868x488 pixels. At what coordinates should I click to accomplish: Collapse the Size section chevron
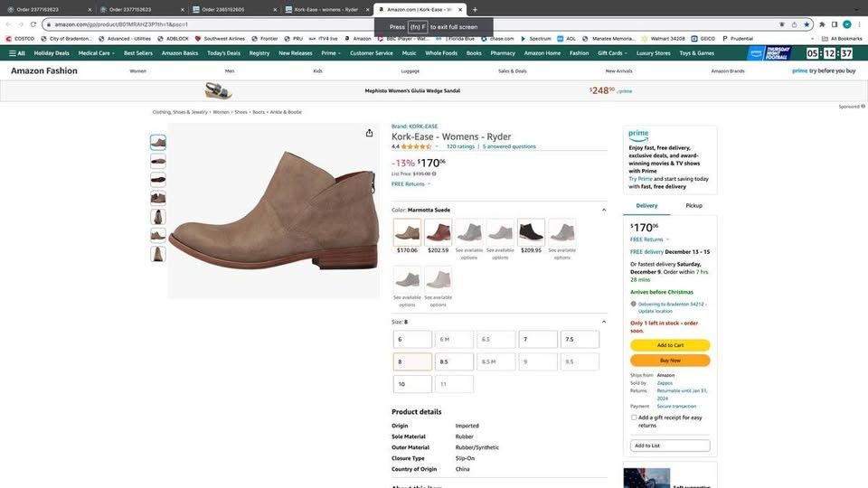[604, 322]
